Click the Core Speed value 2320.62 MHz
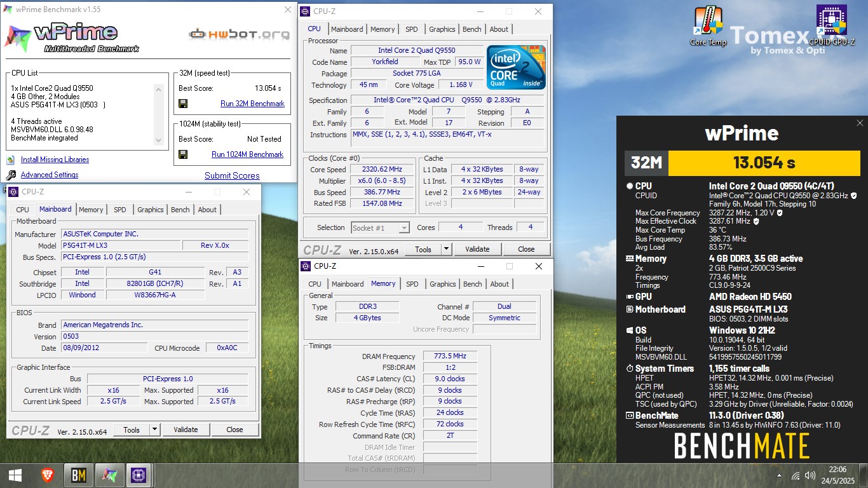This screenshot has height=488, width=868. 383,170
